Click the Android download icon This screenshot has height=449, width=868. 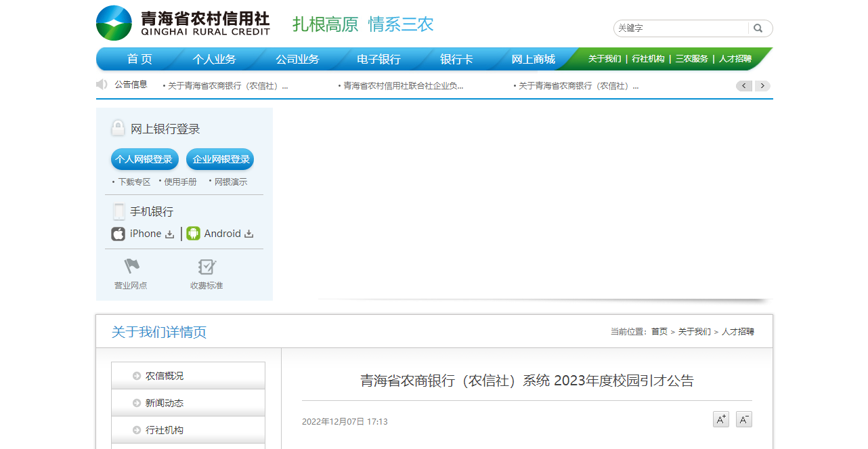point(248,234)
